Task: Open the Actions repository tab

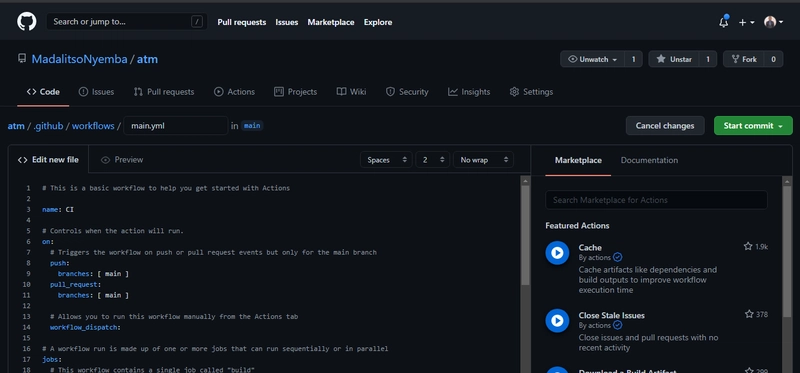Action: pos(234,92)
